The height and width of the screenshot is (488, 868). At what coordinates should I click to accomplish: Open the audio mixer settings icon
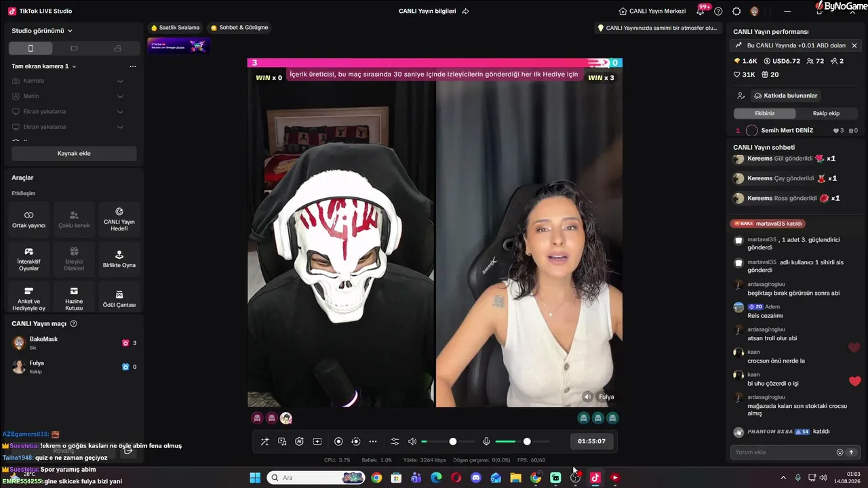coord(395,441)
